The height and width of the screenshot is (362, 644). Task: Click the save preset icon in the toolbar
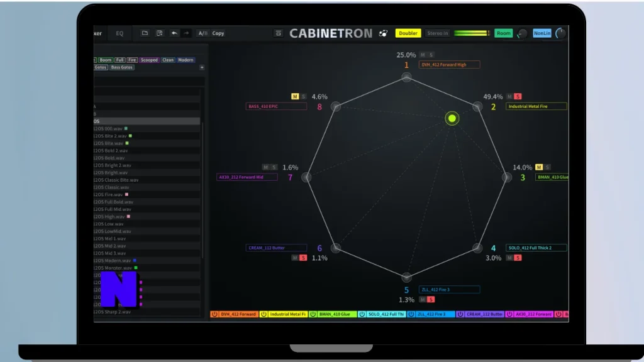(159, 33)
